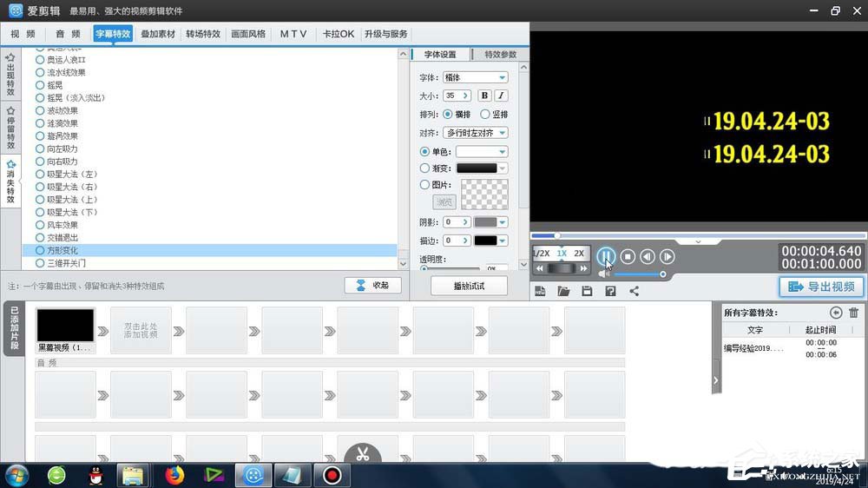Click the rewind double-arrow icon
This screenshot has height=488, width=868.
pyautogui.click(x=540, y=268)
